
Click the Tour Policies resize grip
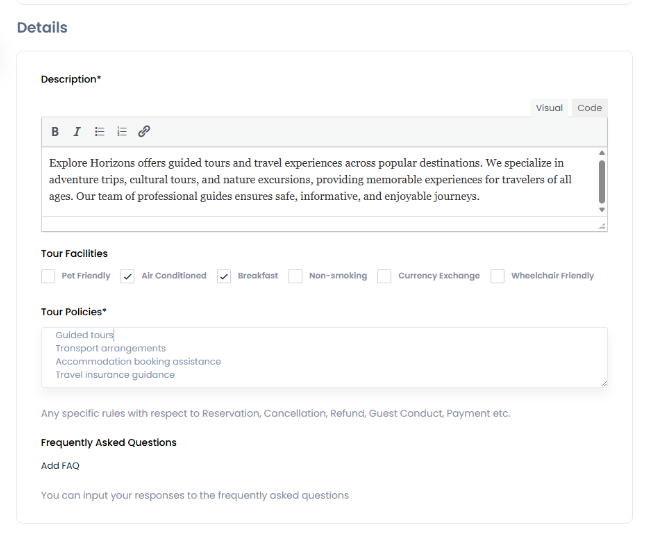point(603,382)
